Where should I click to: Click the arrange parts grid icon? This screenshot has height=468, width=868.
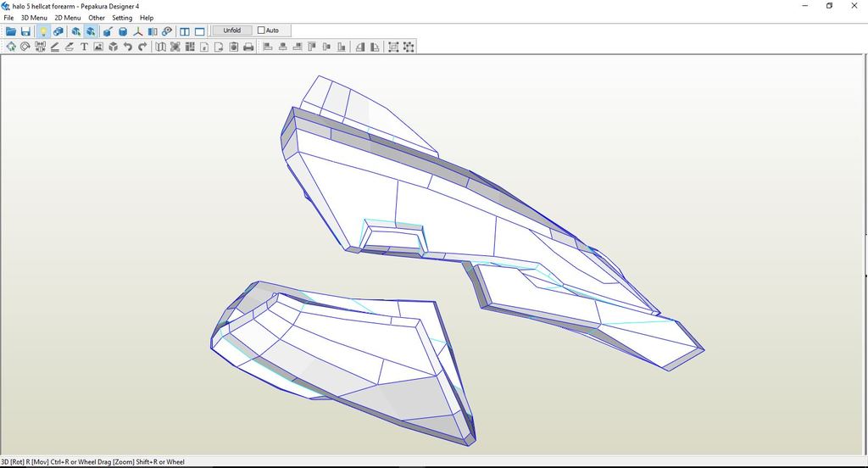[x=190, y=47]
